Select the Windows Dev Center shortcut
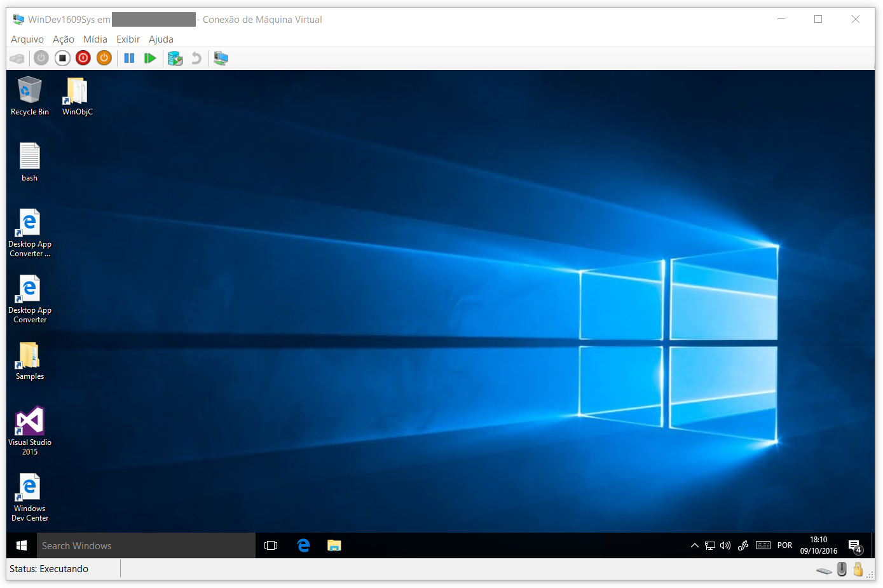Viewport: 883px width, 588px height. 30,497
